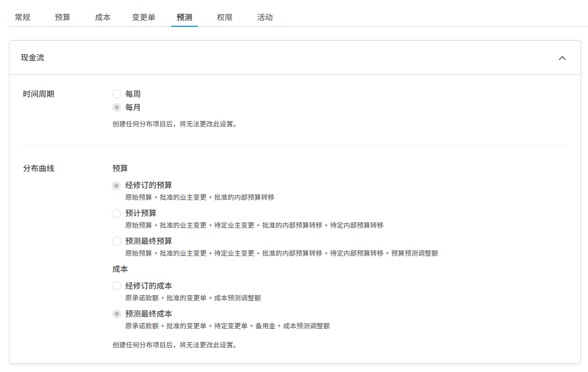Viewport: 588px width, 372px height.
Task: Select the 每月 time period option
Action: (116, 107)
